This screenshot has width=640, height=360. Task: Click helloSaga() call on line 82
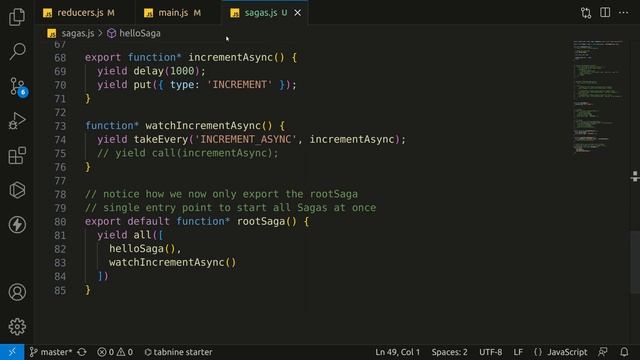coord(142,249)
